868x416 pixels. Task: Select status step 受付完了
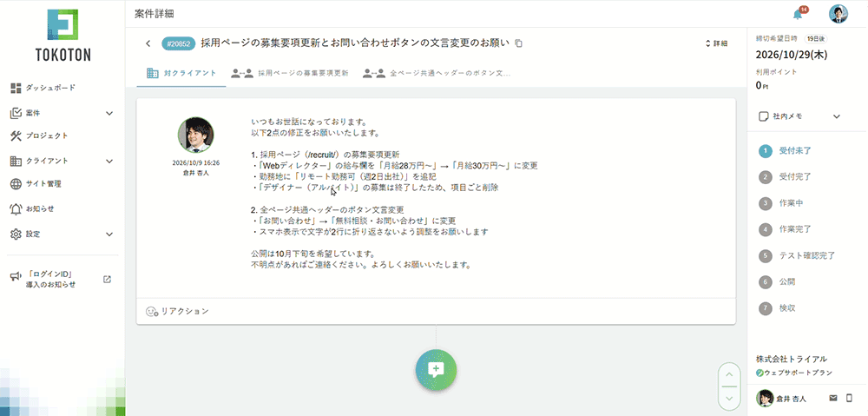click(x=785, y=176)
